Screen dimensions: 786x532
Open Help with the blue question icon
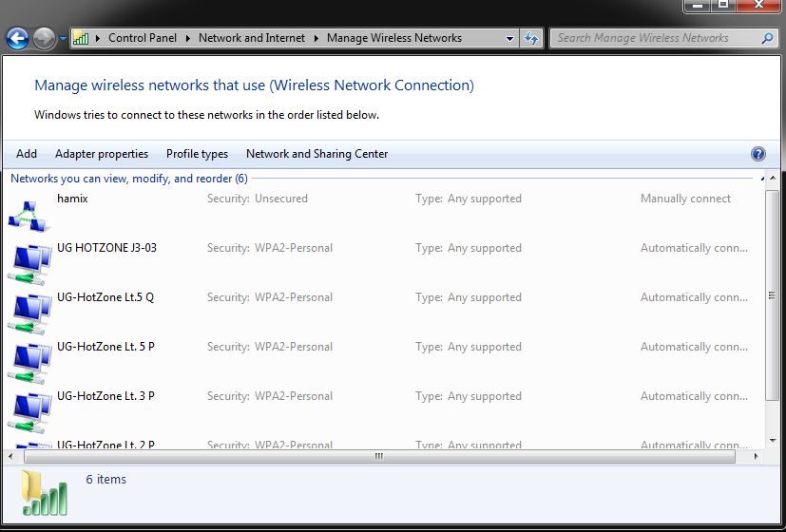pos(757,154)
